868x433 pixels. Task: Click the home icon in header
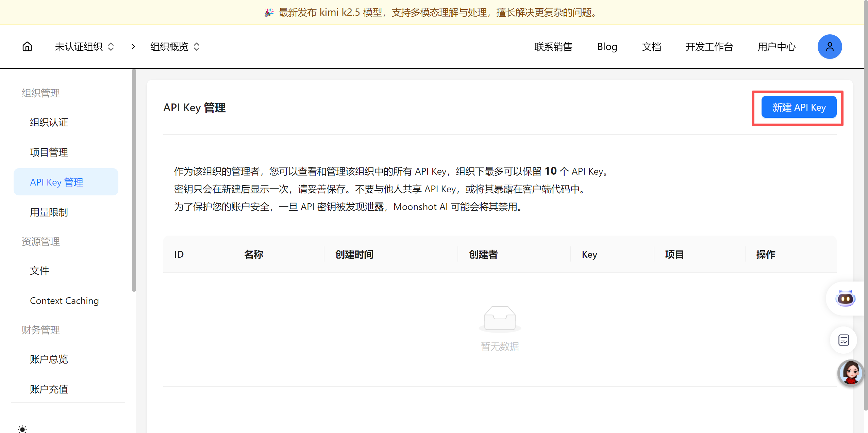click(27, 47)
